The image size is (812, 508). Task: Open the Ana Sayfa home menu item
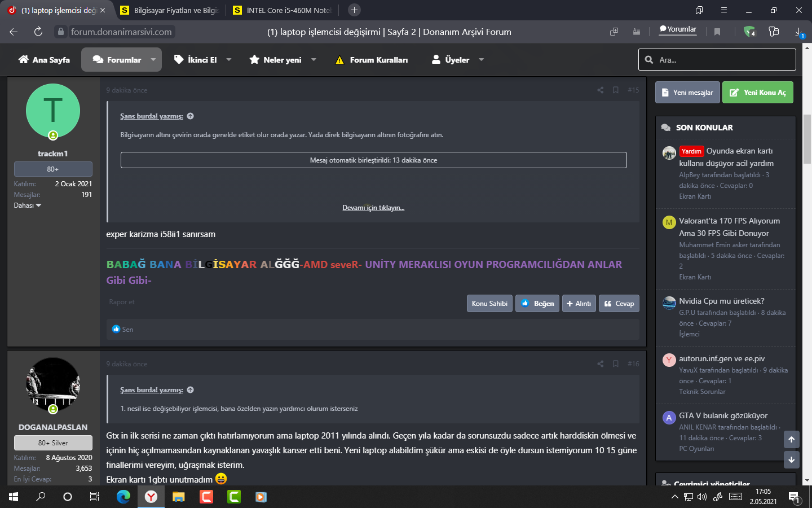point(44,60)
